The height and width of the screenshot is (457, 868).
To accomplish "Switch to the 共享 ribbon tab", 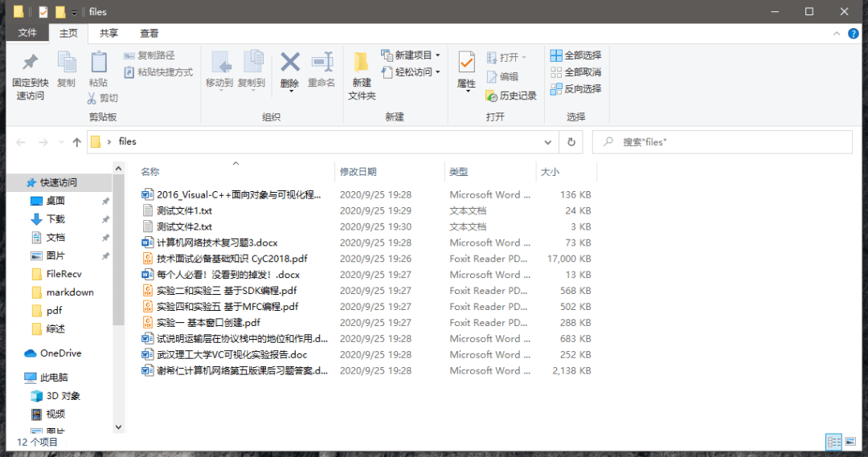I will (x=108, y=33).
